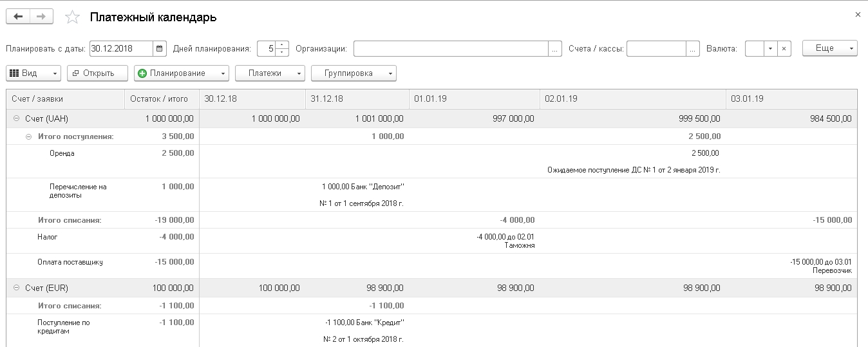Increase planning days with up spinner
Screen dimensions: 868x347
point(282,44)
